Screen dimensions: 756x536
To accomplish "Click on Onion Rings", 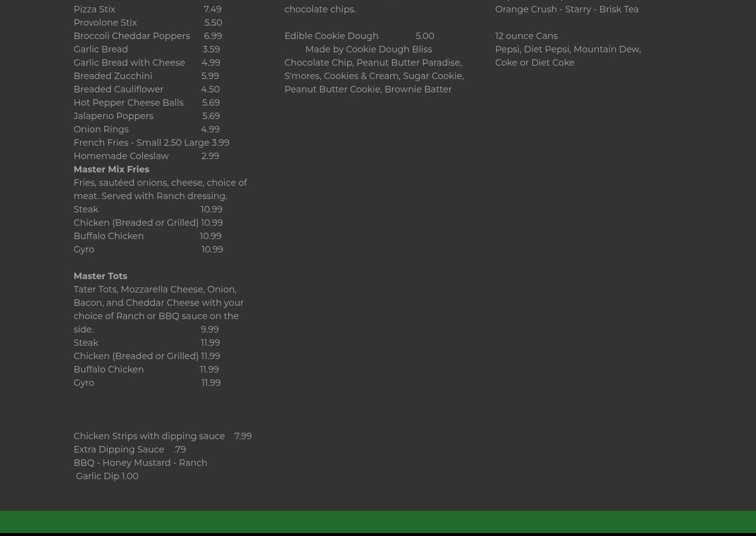I will 101,129.
